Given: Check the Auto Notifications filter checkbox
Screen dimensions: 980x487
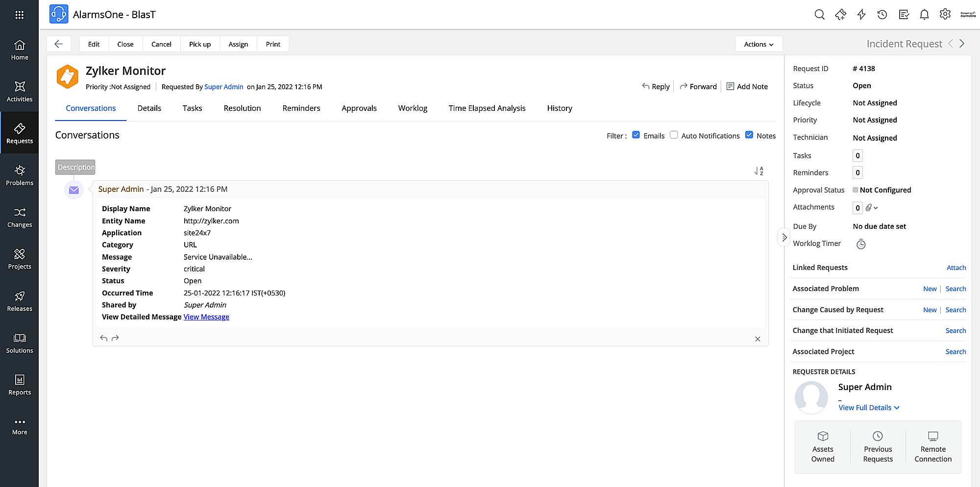Looking at the screenshot, I should (674, 135).
